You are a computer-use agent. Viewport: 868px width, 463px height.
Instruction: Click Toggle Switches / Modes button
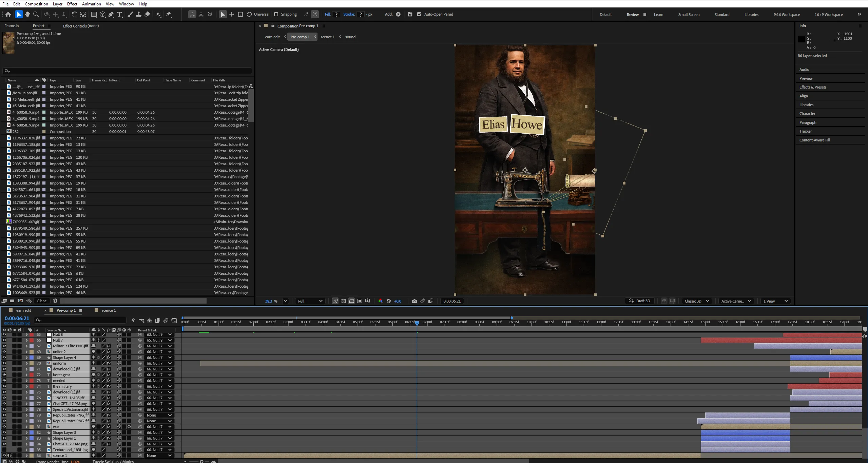coord(113,461)
